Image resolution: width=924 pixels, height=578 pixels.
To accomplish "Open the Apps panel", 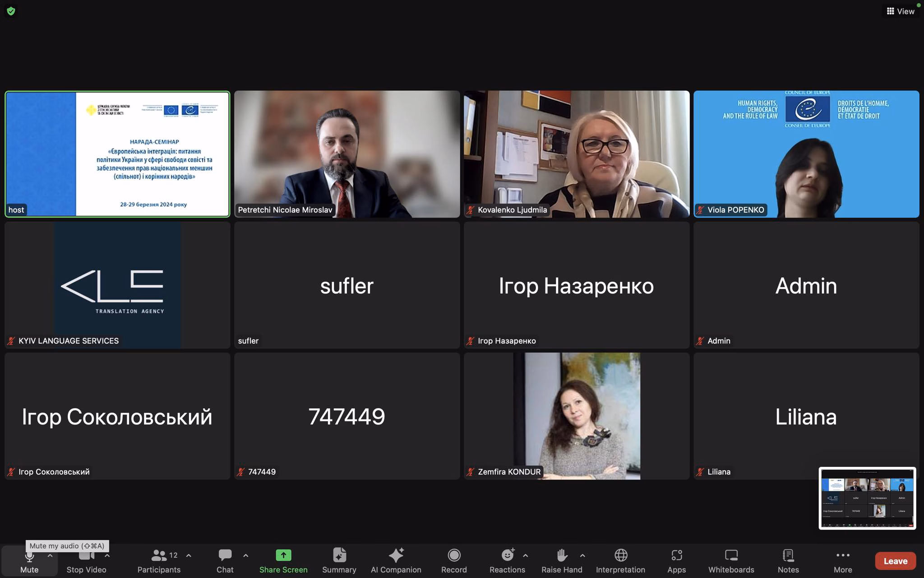I will (676, 560).
